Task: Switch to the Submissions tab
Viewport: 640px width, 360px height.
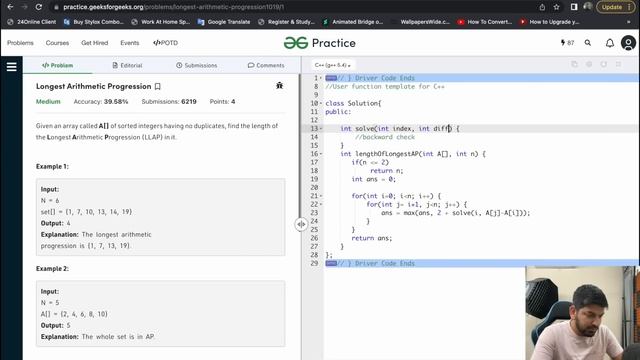Action: pyautogui.click(x=197, y=65)
